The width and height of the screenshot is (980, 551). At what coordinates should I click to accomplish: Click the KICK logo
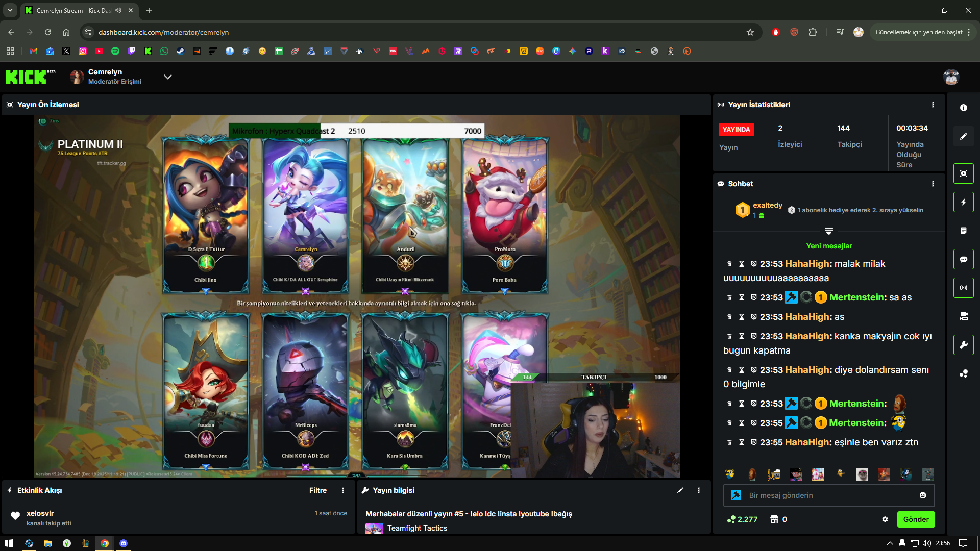point(31,77)
